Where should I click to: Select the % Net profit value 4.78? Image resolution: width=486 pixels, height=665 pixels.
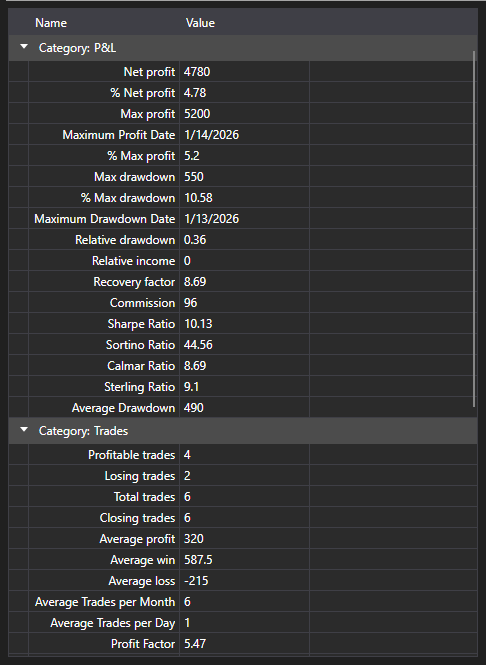195,93
